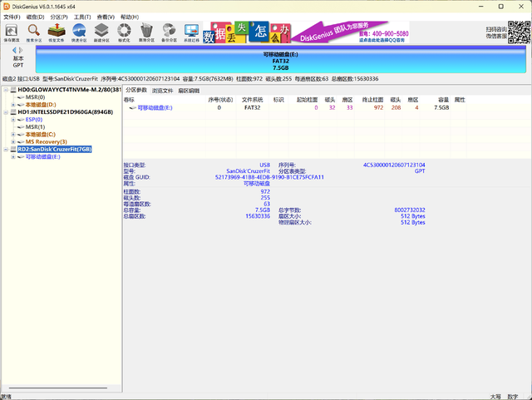Switch to the 分区参数 tab
The image size is (532, 400).
(136, 90)
